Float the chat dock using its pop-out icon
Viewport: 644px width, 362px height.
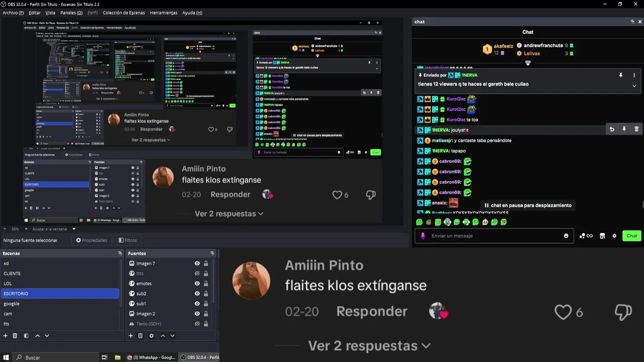tap(632, 22)
